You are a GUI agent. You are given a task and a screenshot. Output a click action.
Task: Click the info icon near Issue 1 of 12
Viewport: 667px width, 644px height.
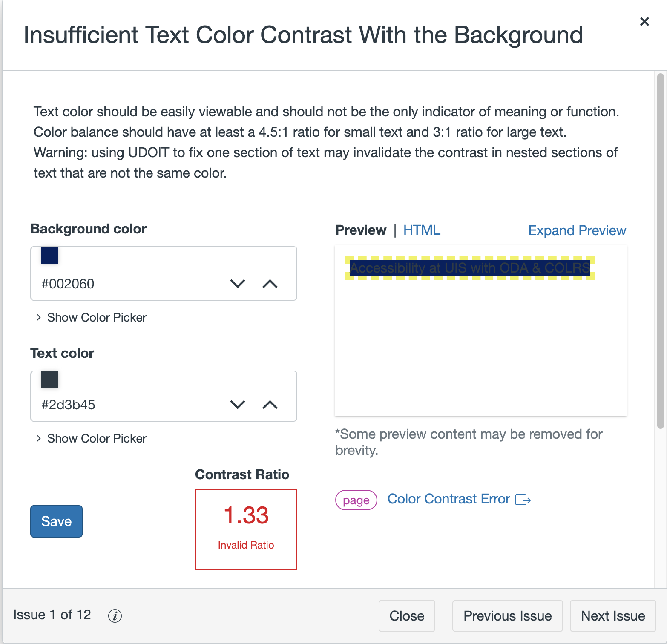click(x=114, y=615)
